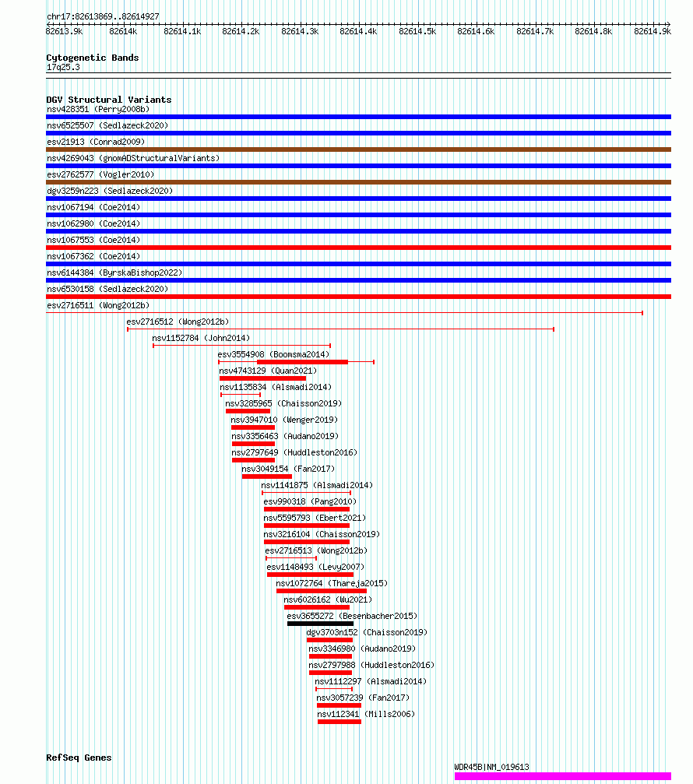
Task: Select the esv2762577 (Vogler2010) brown bar
Action: (x=358, y=182)
